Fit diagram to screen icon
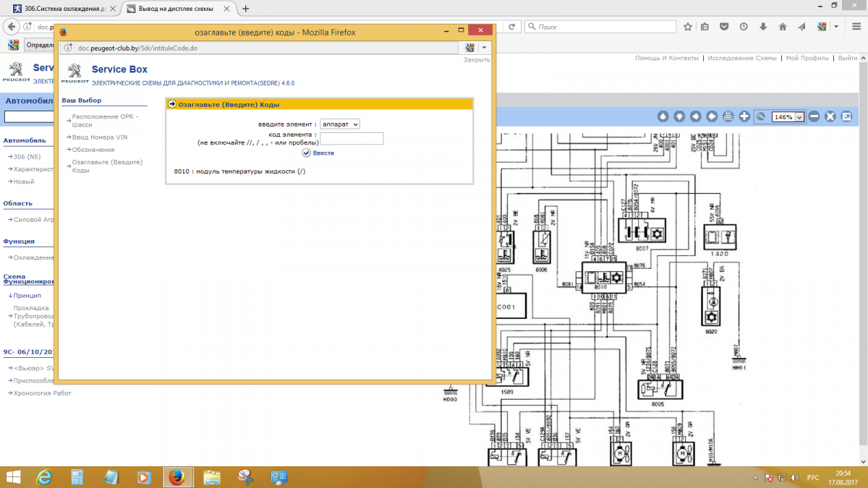The width and height of the screenshot is (868, 488). (x=830, y=116)
